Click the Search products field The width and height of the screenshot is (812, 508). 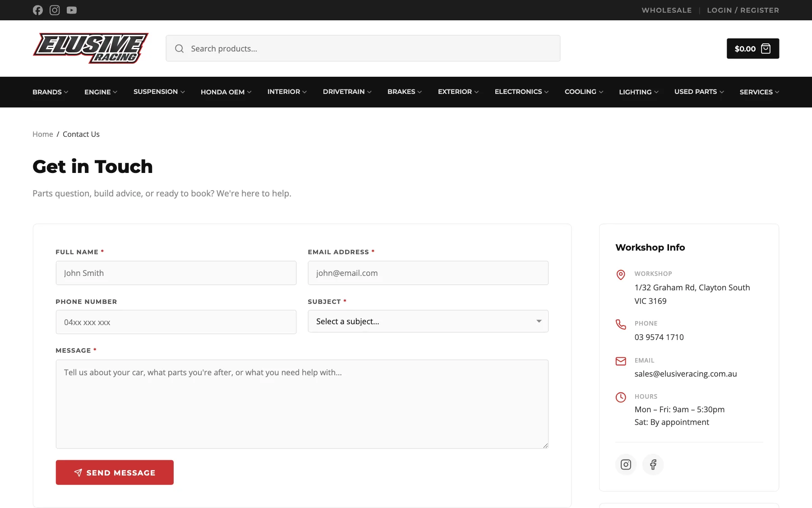(363, 48)
